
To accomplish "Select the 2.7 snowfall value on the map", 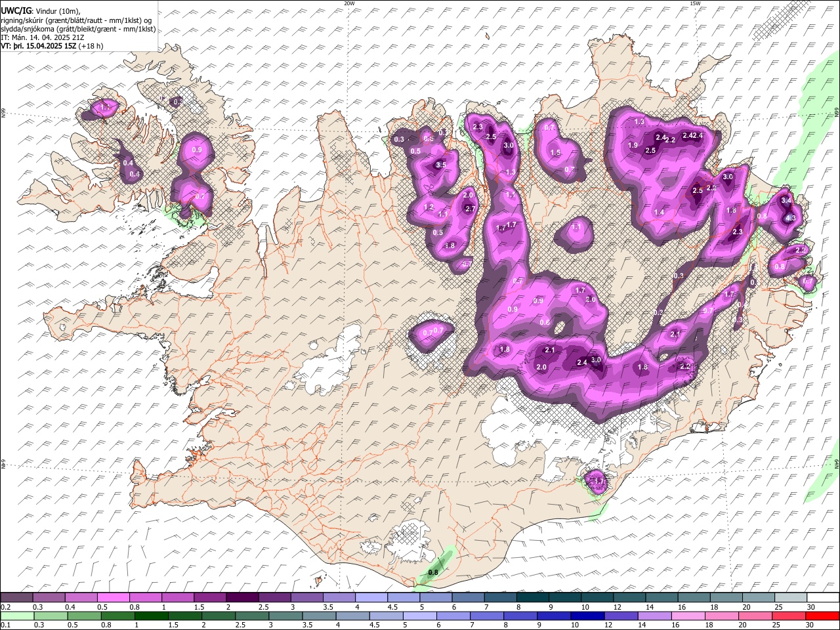I will click(470, 209).
